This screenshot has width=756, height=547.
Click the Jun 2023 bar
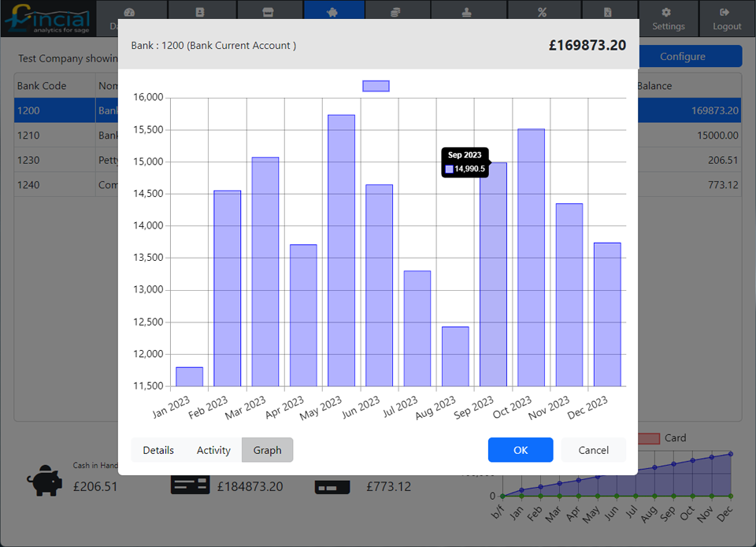pos(380,285)
